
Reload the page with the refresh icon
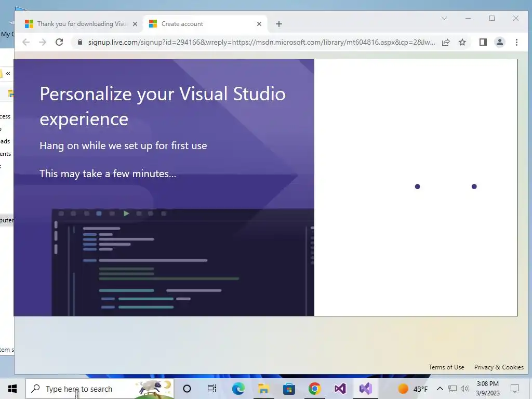59,42
